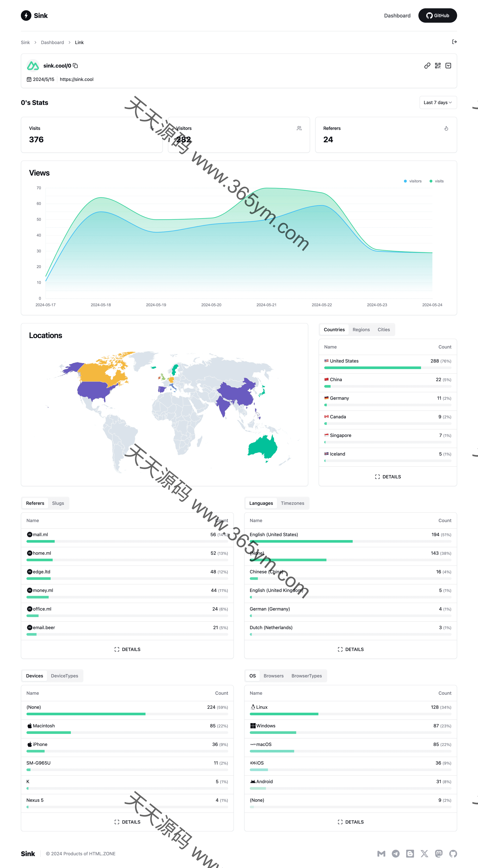Viewport: 478px width, 868px height.
Task: Click the logout icon near the breadcrumb
Action: coord(454,42)
